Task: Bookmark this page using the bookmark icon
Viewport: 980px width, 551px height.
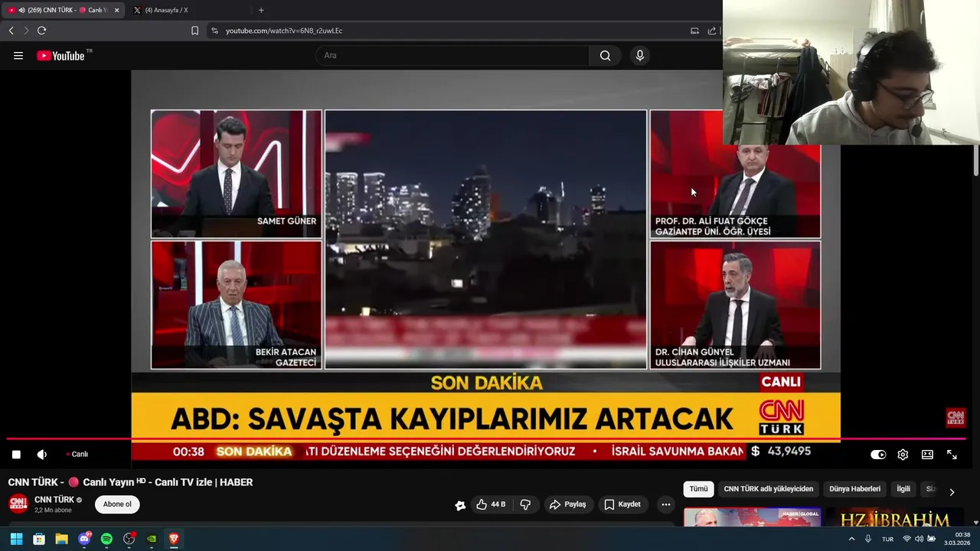Action: coord(194,31)
